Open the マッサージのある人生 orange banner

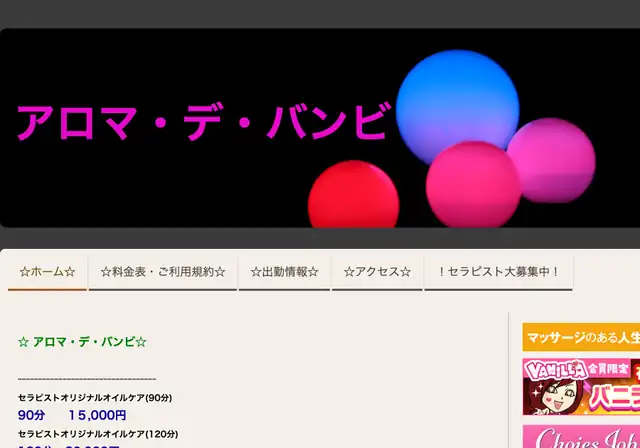(581, 337)
